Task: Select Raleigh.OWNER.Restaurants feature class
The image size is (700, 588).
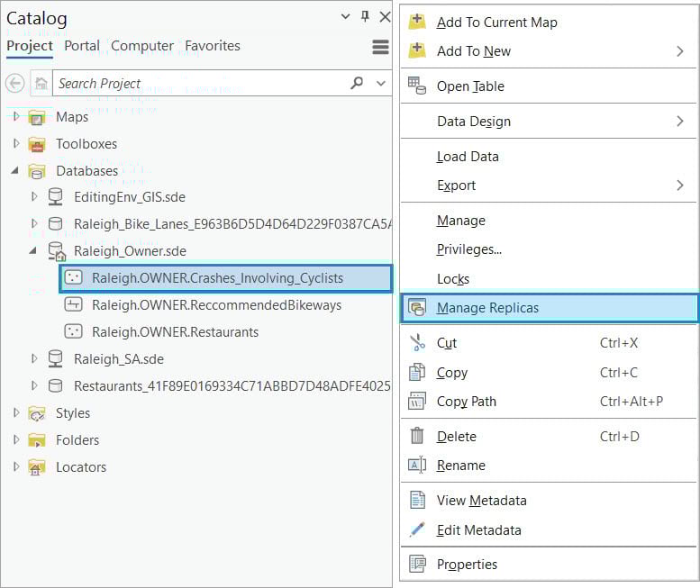Action: [175, 332]
